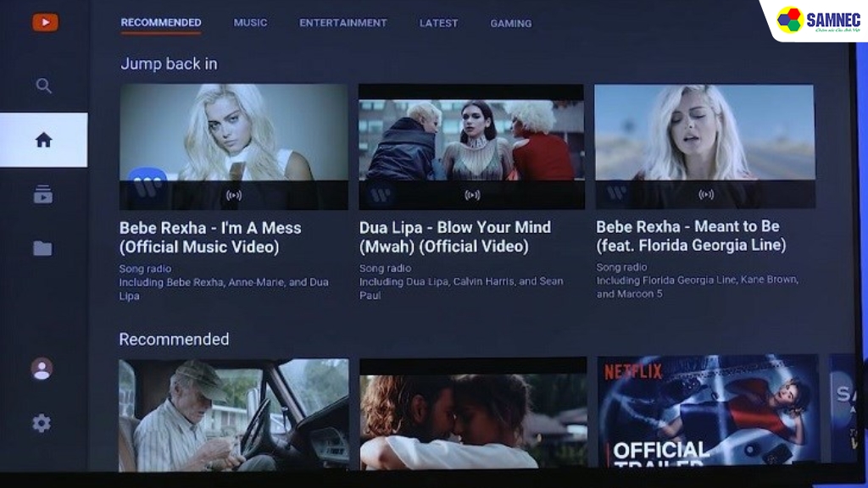Viewport: 868px width, 488px height.
Task: Open Bebe Rexha - Meant to Be title
Action: [x=690, y=236]
